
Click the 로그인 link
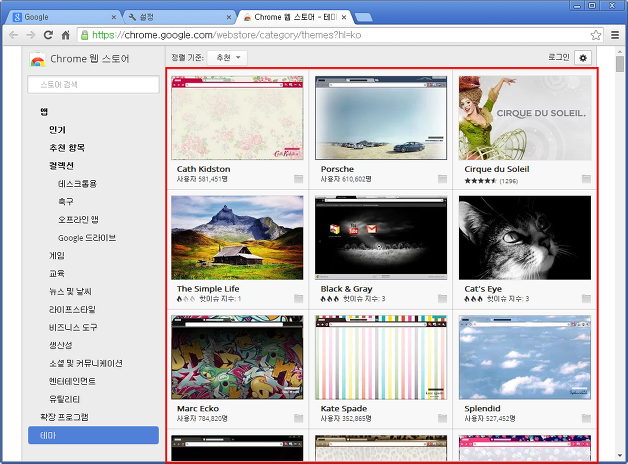[x=559, y=57]
